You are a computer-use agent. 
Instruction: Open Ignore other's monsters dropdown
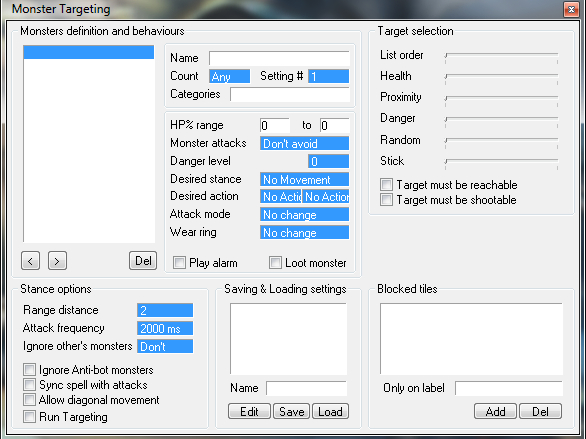pyautogui.click(x=165, y=346)
